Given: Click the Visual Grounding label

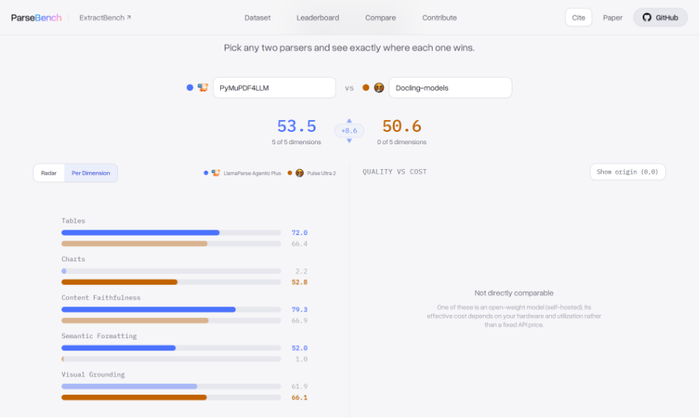Looking at the screenshot, I should [93, 374].
